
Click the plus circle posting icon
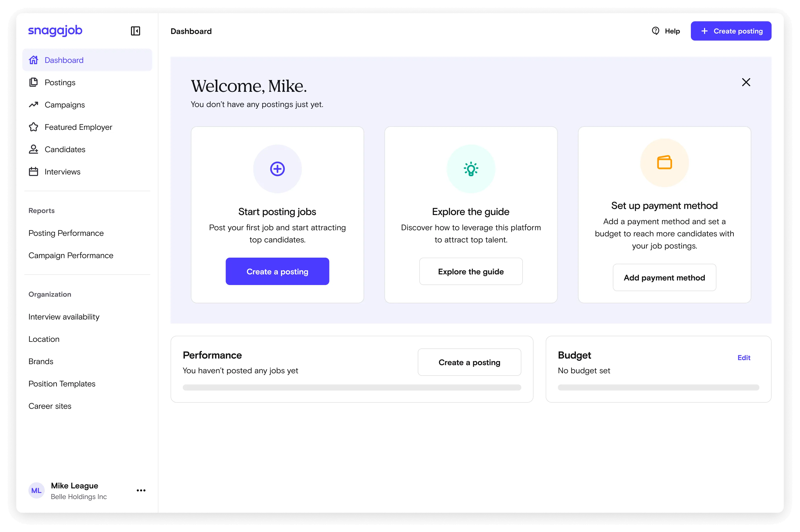(x=277, y=169)
